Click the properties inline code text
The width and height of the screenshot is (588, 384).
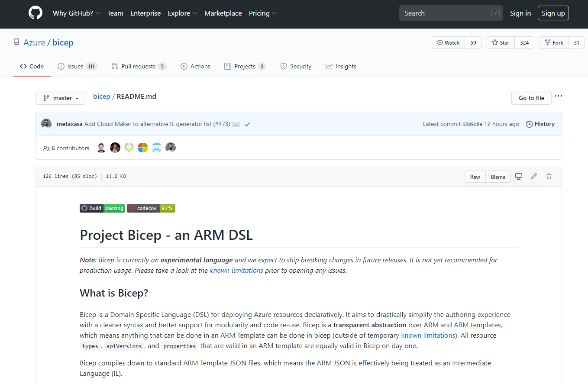click(180, 346)
